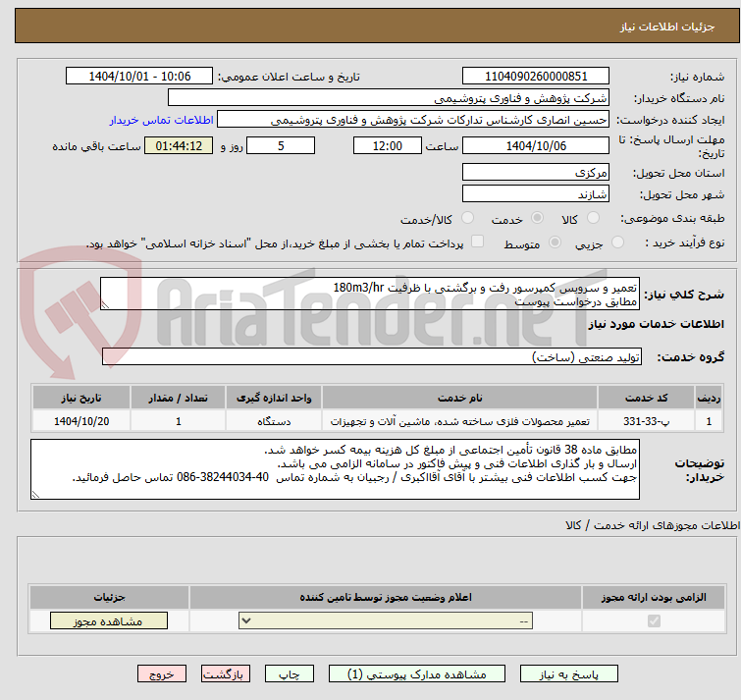This screenshot has height=700, width=741.
Task: Open the اعلام وضعیت مجوز dropdown
Action: click(x=386, y=620)
